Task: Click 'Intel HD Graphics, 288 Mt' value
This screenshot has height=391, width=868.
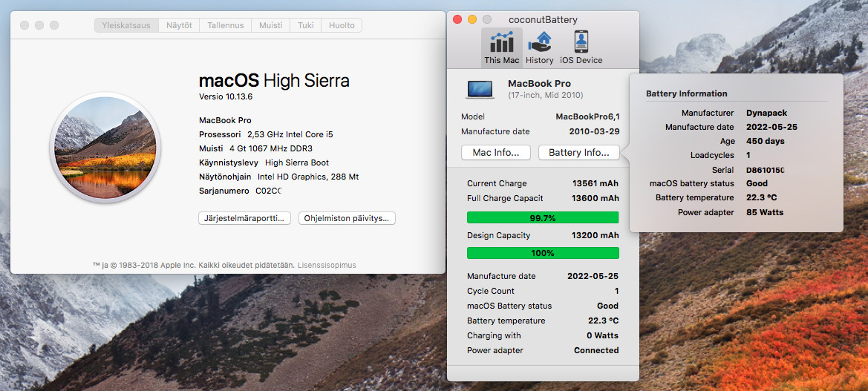Action: [308, 177]
